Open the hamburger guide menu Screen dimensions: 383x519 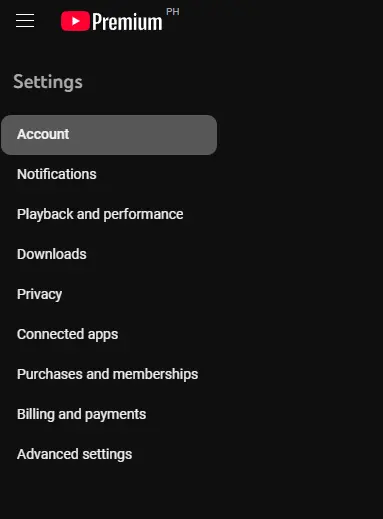click(25, 21)
